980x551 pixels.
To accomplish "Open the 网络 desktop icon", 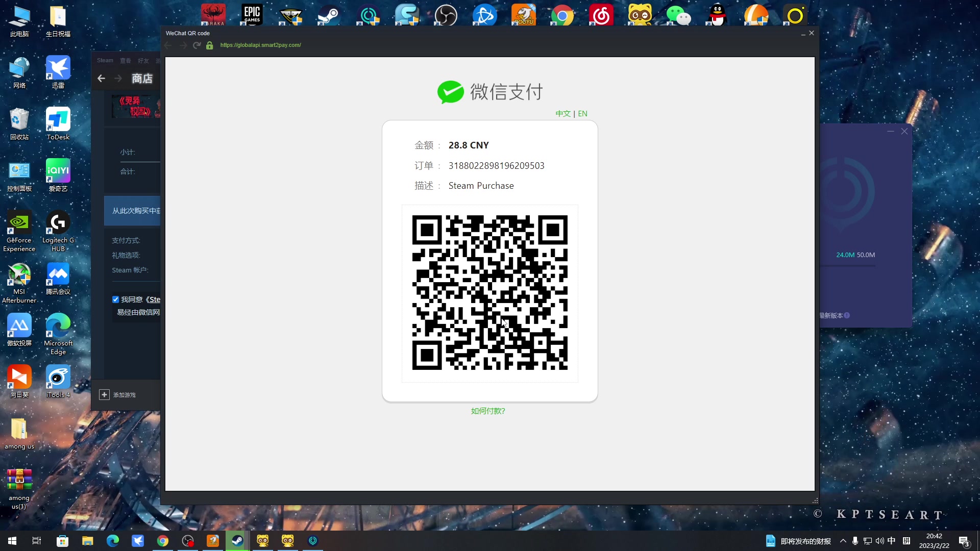I will point(19,72).
